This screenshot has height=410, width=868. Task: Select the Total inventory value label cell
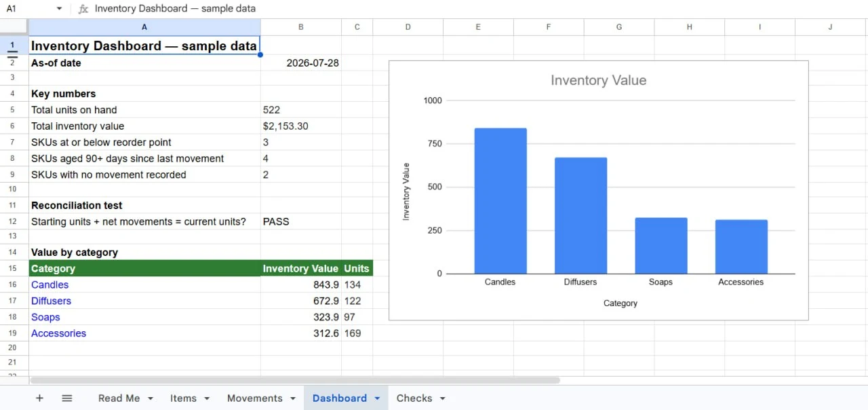click(x=144, y=126)
